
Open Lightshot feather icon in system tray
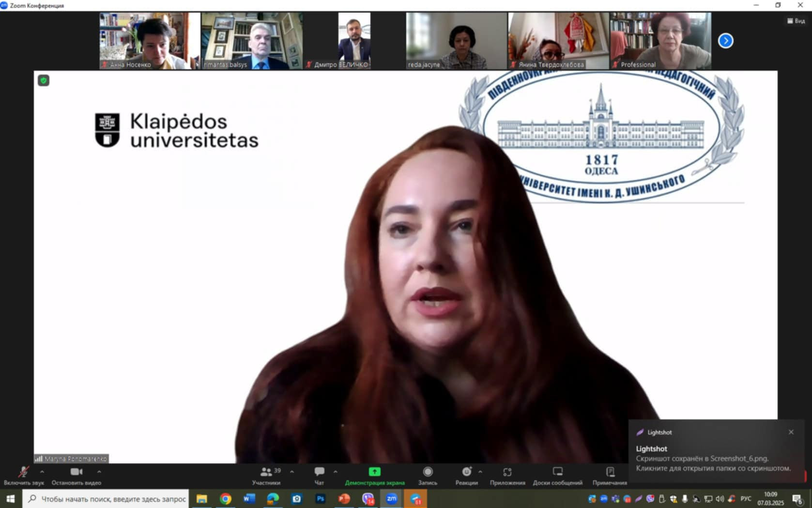click(639, 499)
